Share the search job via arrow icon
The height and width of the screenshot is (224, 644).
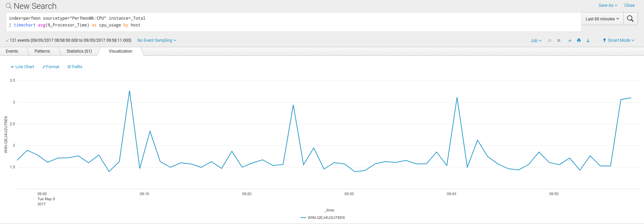[569, 40]
